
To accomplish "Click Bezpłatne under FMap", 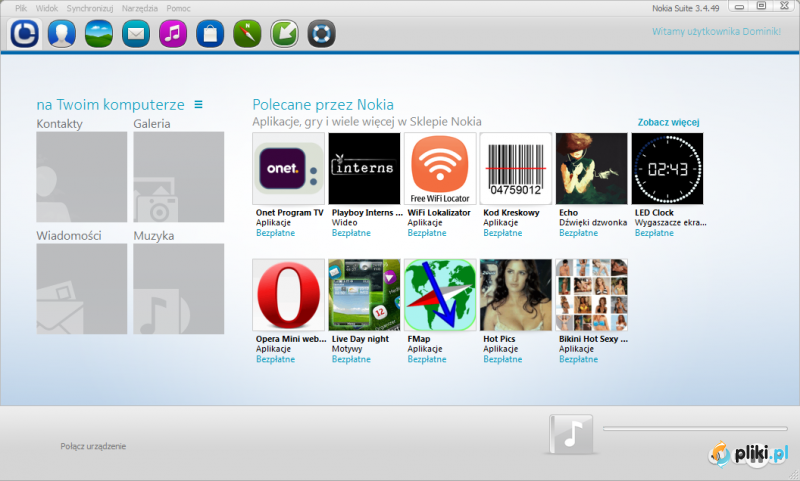I will point(427,360).
